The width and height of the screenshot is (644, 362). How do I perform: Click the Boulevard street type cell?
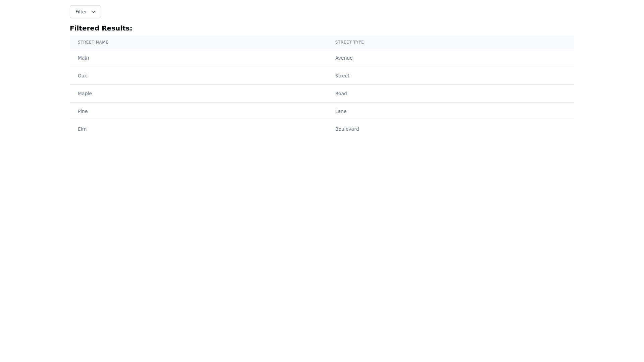(347, 129)
